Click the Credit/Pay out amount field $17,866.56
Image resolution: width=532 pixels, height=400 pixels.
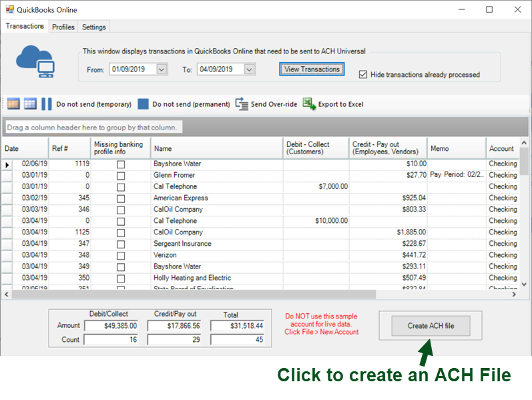coord(174,326)
